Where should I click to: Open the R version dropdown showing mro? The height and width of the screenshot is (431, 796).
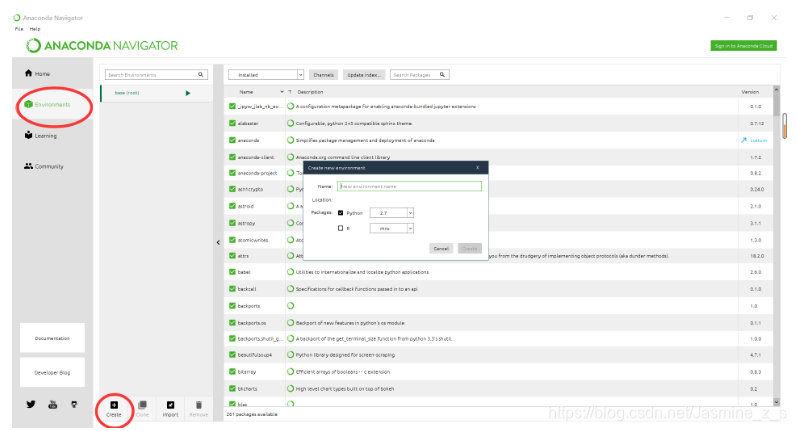click(391, 228)
